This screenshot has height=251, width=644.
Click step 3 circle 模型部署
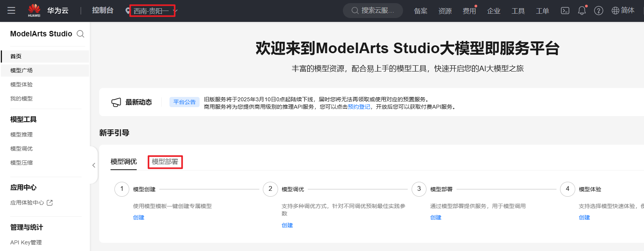point(419,189)
